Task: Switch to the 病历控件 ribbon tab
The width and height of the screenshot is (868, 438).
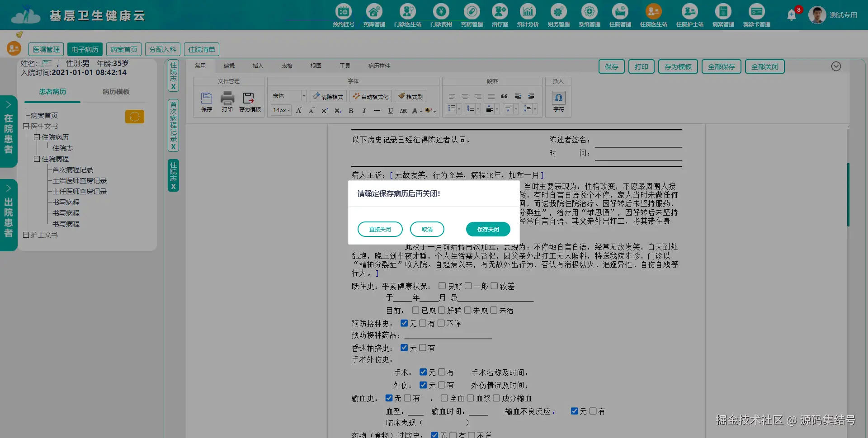Action: pos(379,66)
